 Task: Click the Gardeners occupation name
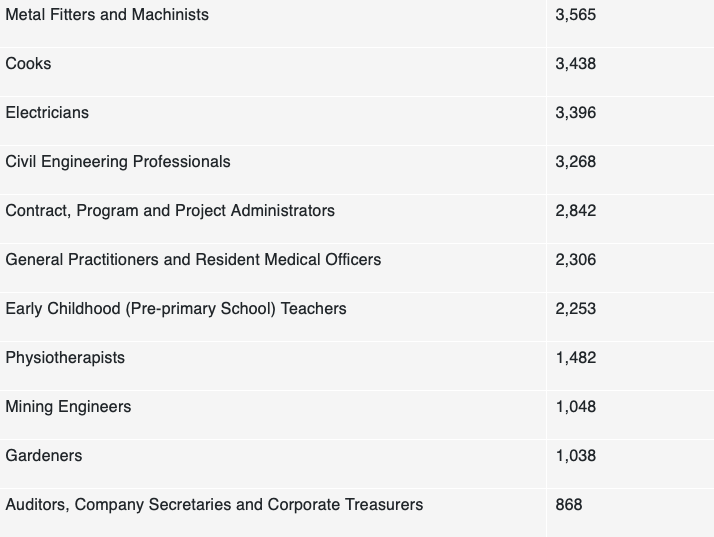point(44,455)
